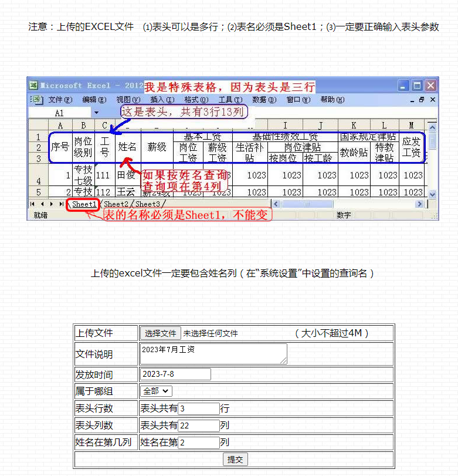
Task: Open the 工具(T) menu
Action: tap(230, 100)
